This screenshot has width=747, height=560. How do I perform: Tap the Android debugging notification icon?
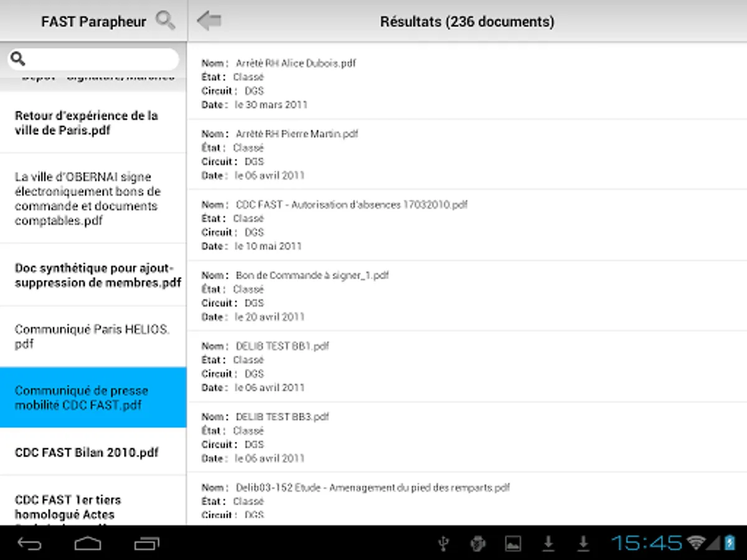478,544
